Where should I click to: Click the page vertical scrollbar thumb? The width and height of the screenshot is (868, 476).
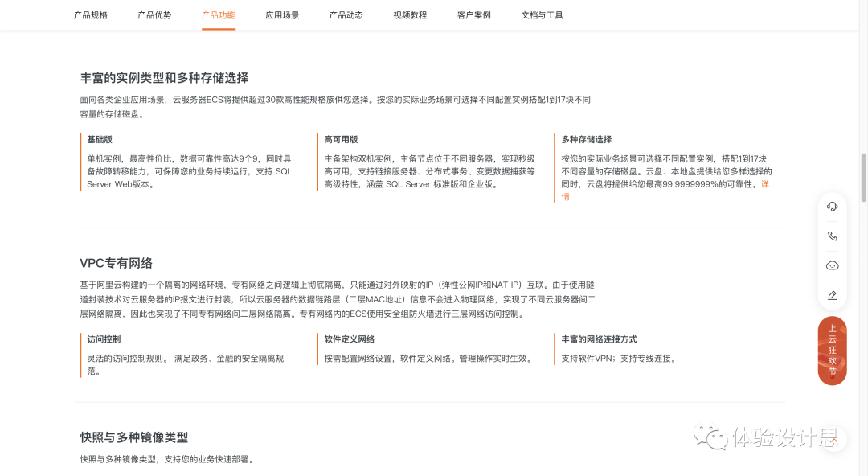click(863, 178)
